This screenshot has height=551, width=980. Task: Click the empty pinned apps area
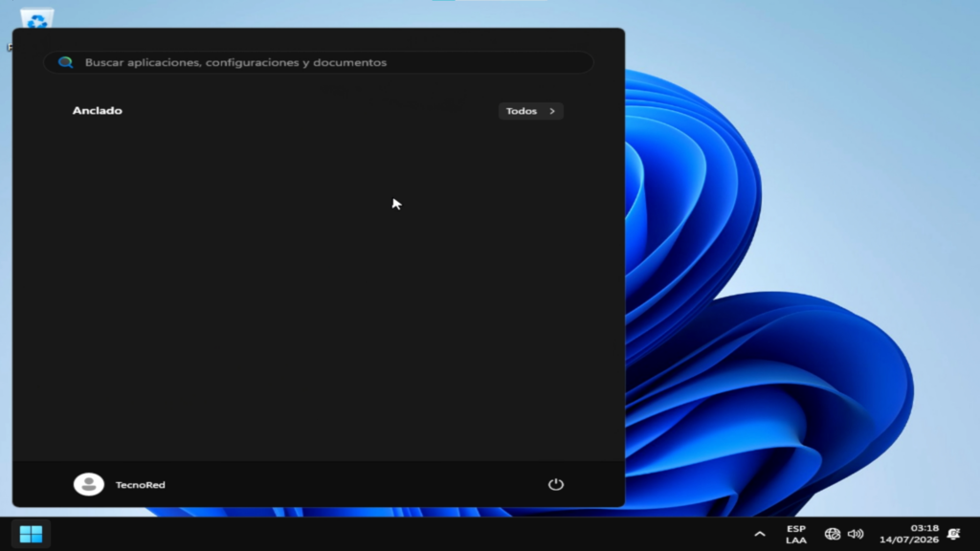(318, 287)
